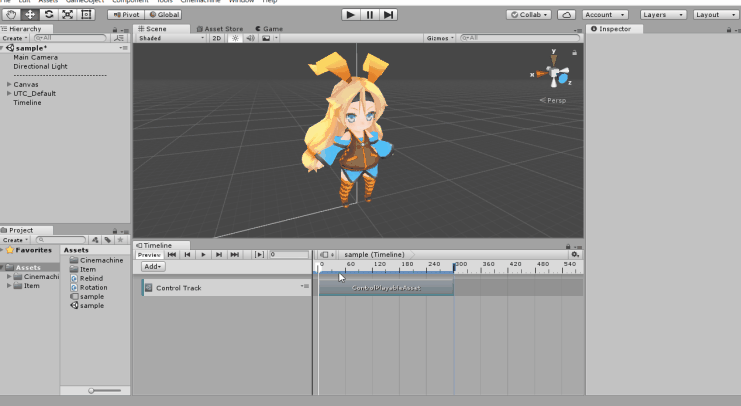Go to next timeline frame
Image resolution: width=741 pixels, height=406 pixels.
tap(218, 255)
